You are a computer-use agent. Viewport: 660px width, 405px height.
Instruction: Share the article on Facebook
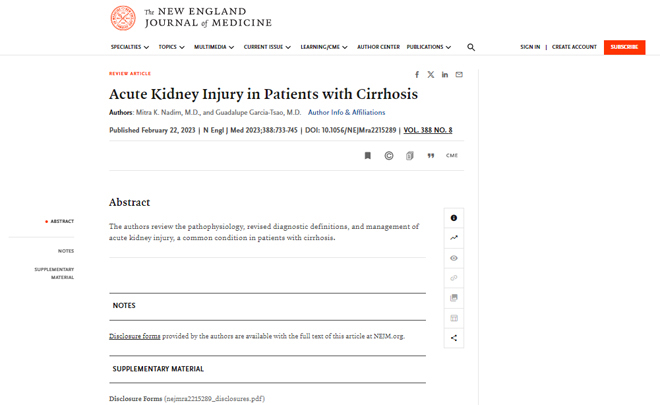point(417,75)
